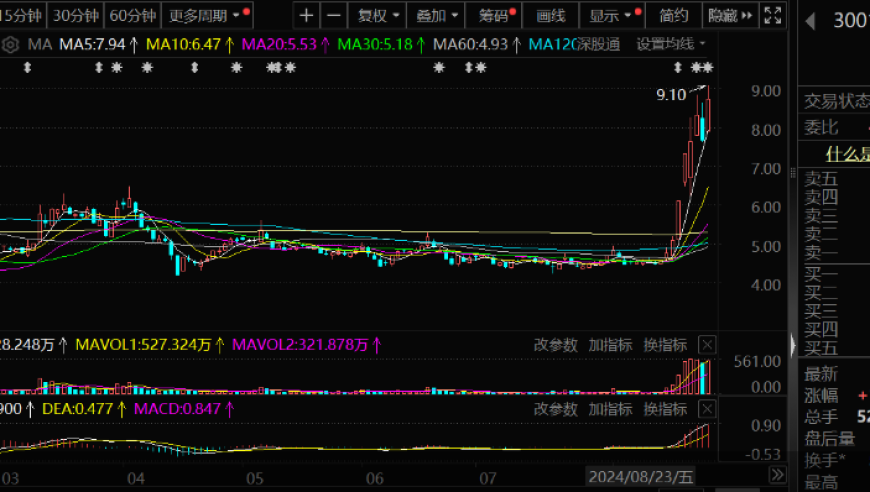Switch to 60分钟 period tab
The height and width of the screenshot is (492, 870).
pos(133,15)
